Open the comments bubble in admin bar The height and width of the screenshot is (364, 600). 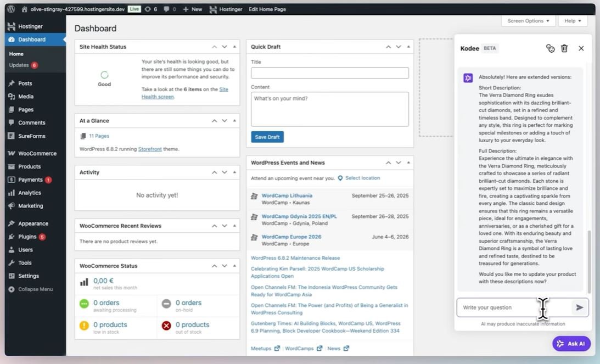(x=170, y=9)
